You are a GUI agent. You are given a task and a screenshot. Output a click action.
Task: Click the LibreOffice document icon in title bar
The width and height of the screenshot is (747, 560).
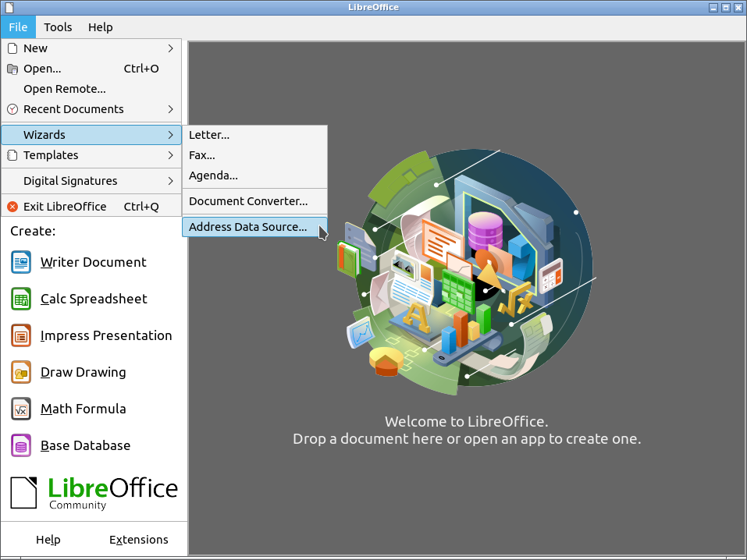9,7
